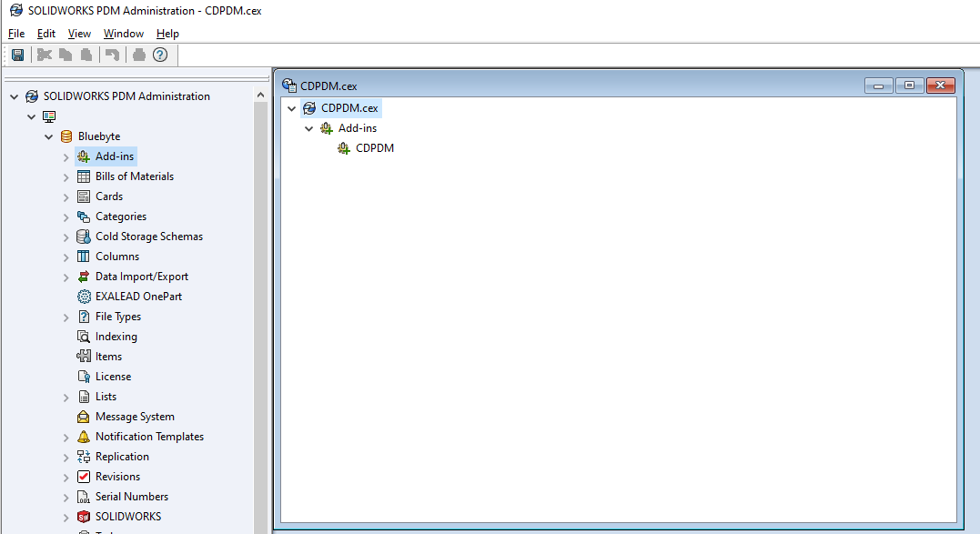The image size is (980, 534).
Task: Click the Indexing magnifier icon
Action: tap(83, 337)
